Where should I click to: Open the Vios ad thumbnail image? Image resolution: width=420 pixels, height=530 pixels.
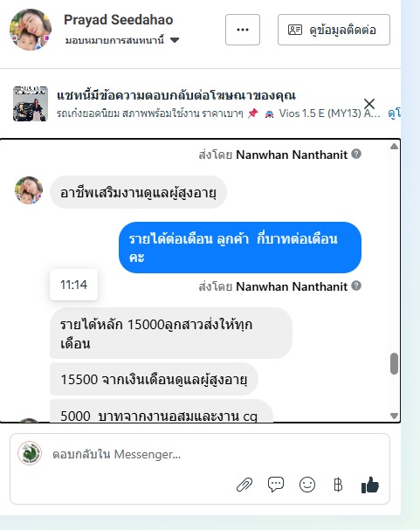click(x=31, y=104)
